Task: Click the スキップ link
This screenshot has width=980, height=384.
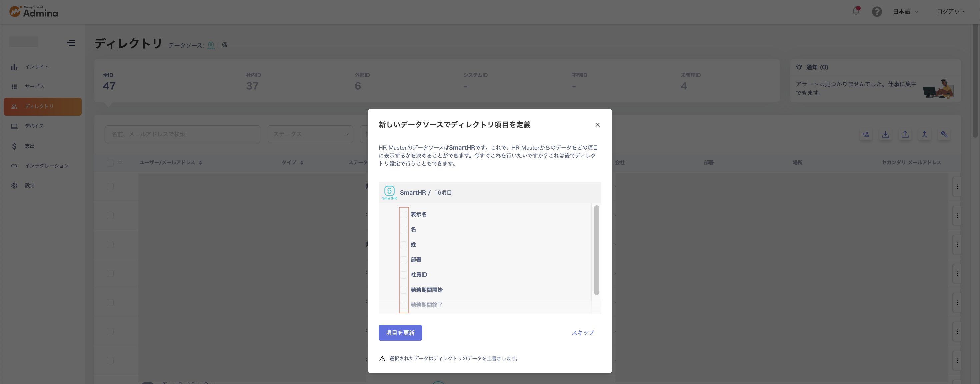Action: pos(582,333)
